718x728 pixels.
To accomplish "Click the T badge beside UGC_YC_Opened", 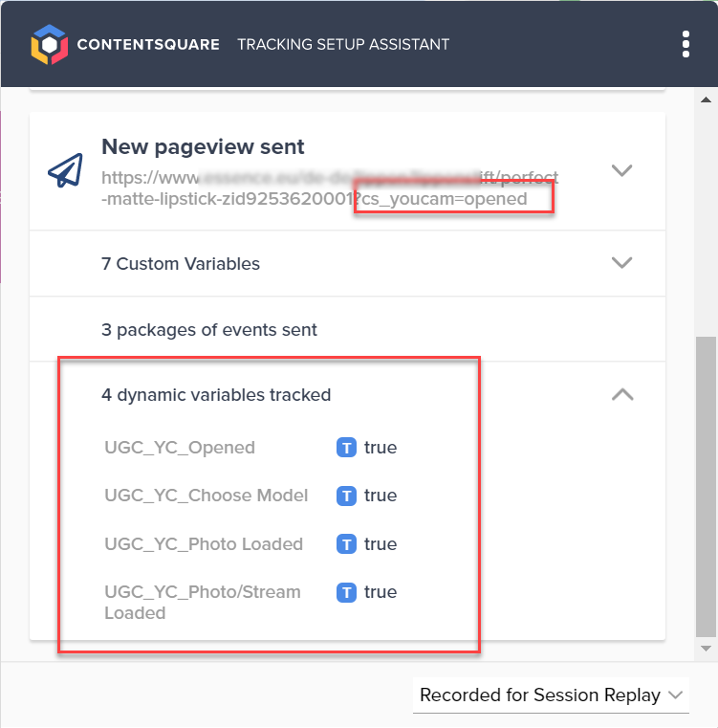I will pos(346,448).
